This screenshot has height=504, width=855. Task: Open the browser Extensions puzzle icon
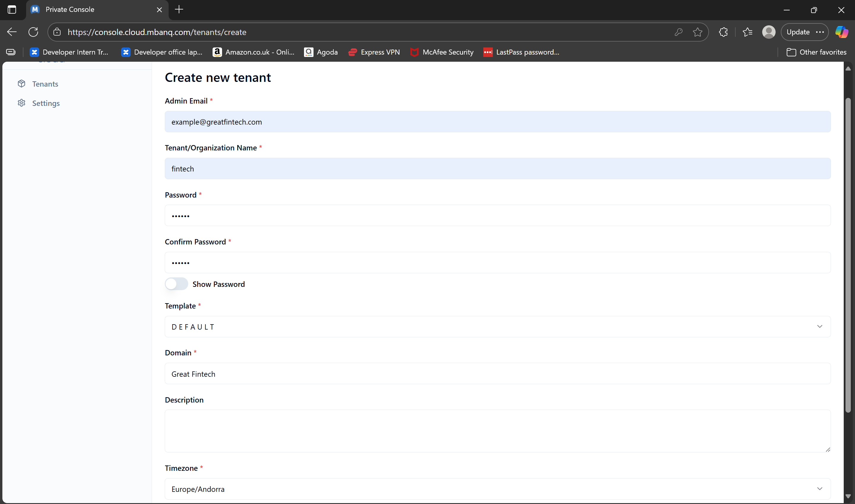[723, 32]
